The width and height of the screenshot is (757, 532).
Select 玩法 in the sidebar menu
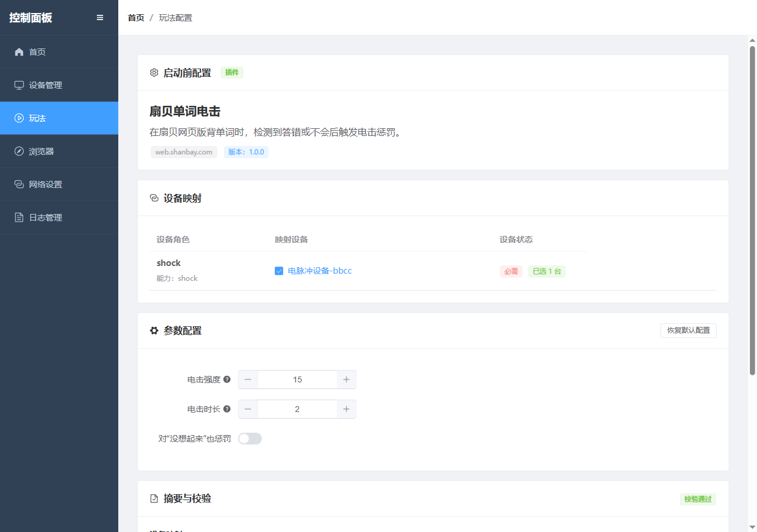coord(59,118)
